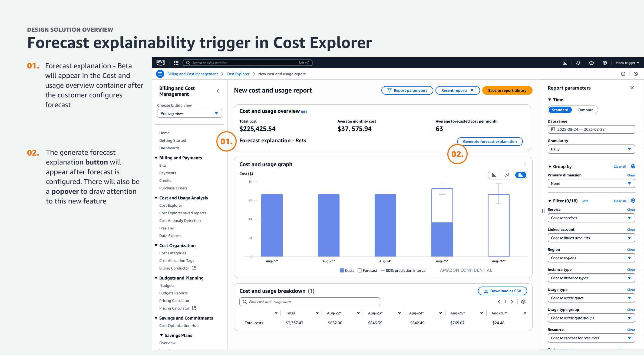This screenshot has width=644, height=355.
Task: Click Save to report library
Action: [507, 90]
